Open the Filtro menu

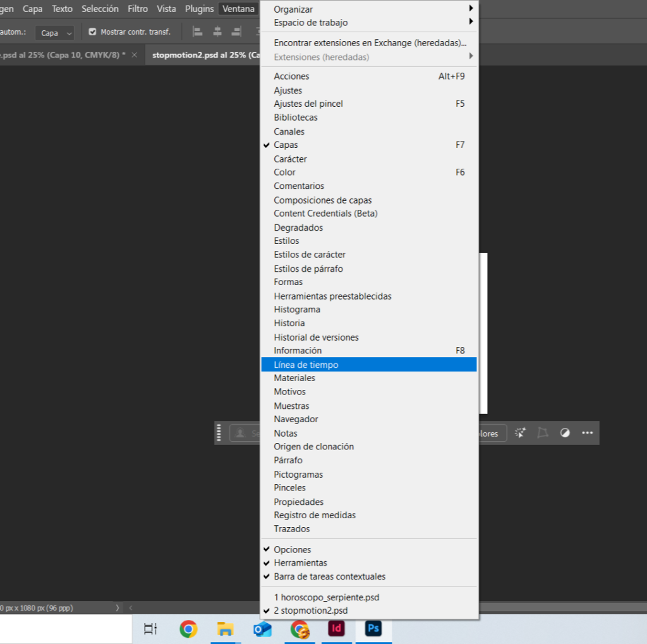[x=137, y=9]
